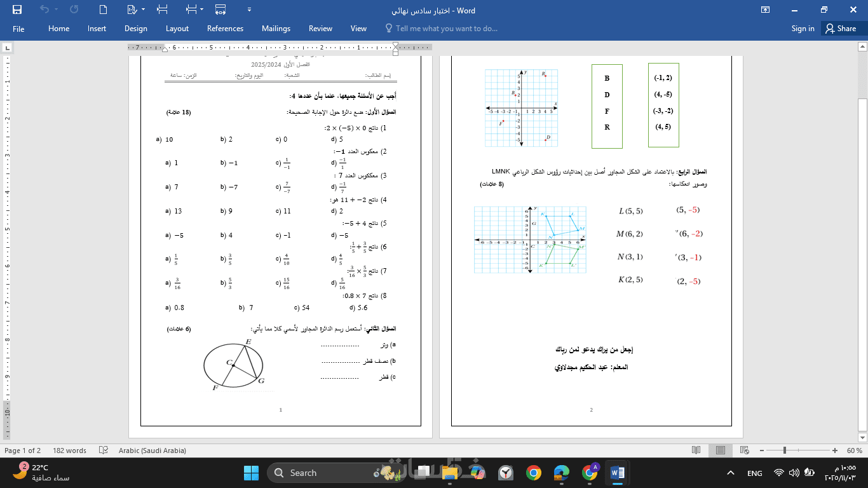
Task: Open zoom dialog via 60 % level
Action: click(855, 451)
